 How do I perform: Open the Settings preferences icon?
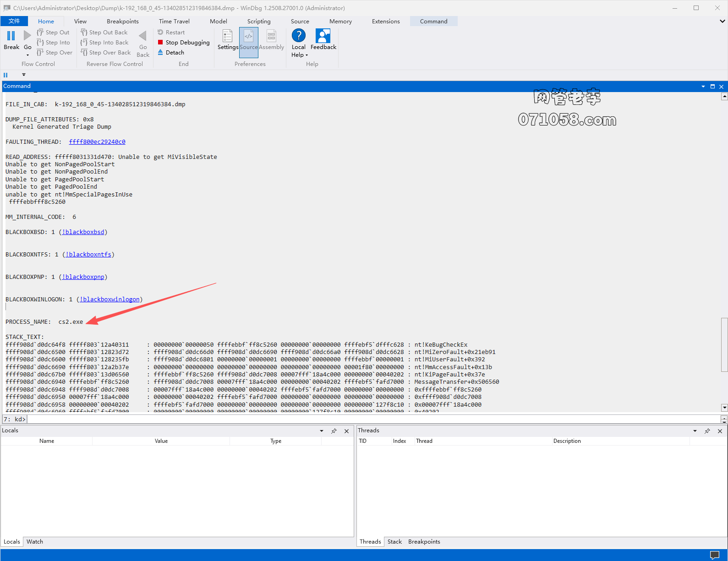(227, 36)
